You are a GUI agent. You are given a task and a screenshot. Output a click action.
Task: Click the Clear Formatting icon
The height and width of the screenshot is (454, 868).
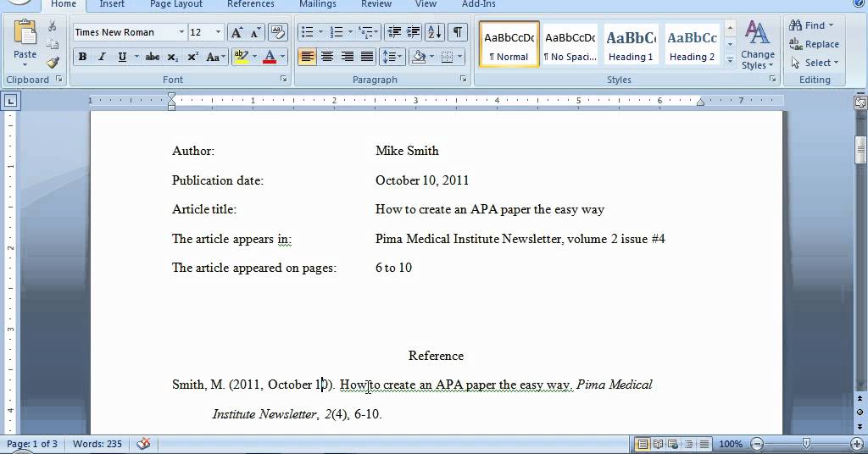coord(277,32)
